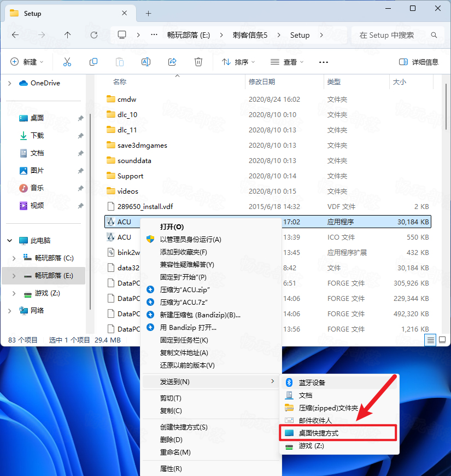This screenshot has height=476, width=451.
Task: Open the 新建 dropdown button
Action: coord(27,62)
